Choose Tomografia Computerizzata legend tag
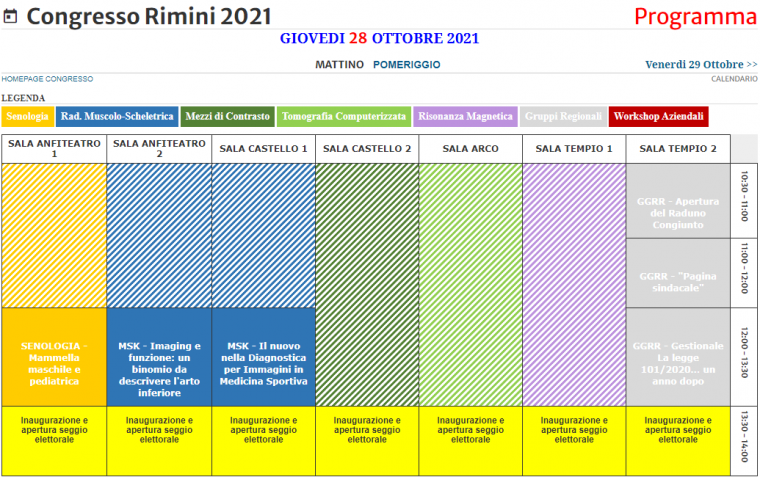760x477 pixels. [344, 117]
